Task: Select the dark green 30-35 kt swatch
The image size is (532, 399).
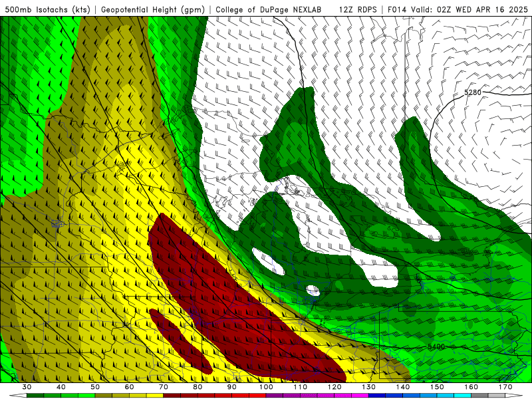Action: pyautogui.click(x=35, y=396)
